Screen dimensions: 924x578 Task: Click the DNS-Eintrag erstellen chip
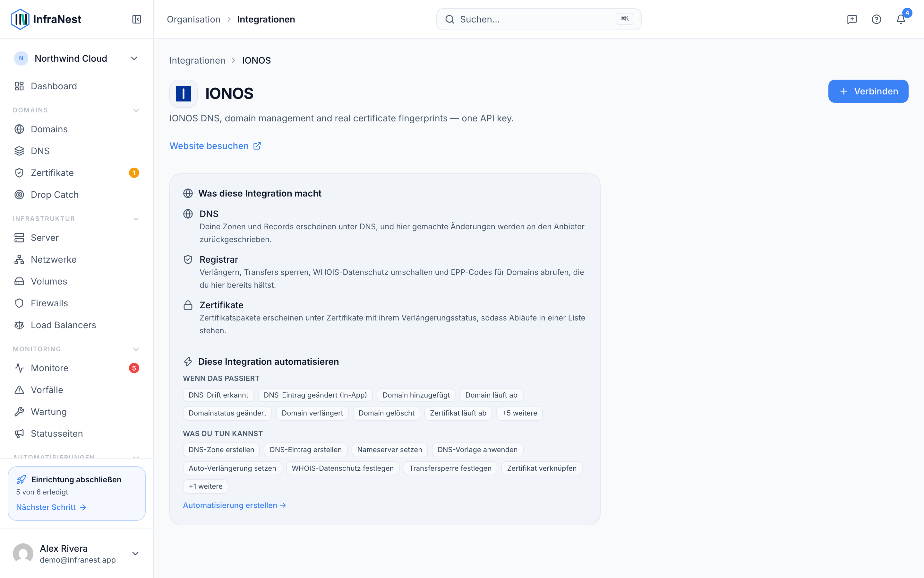306,450
